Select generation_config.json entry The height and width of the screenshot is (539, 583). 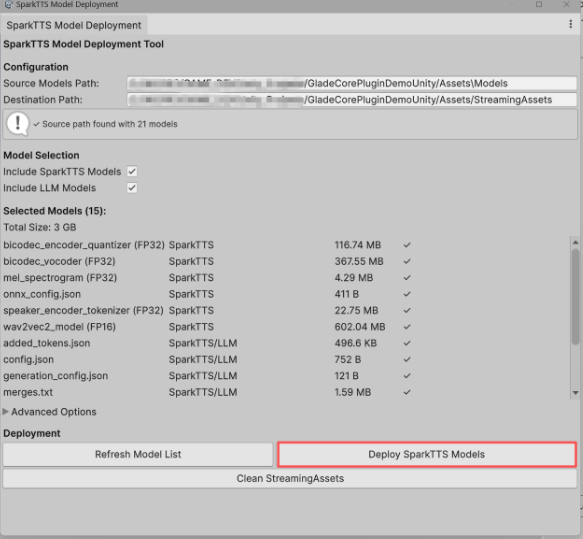click(x=55, y=376)
